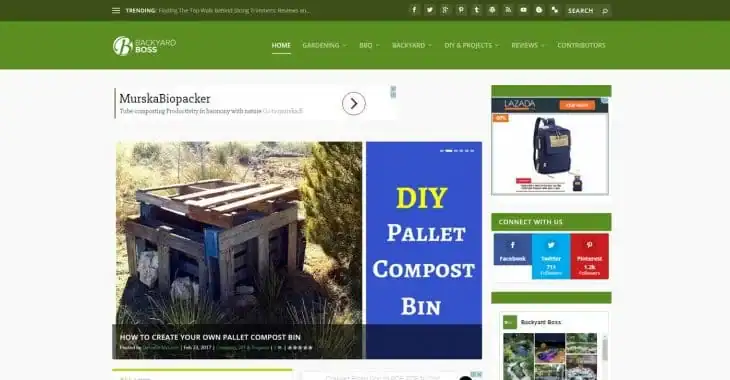Open the RSS feed icon
This screenshot has height=380, width=730.
pyautogui.click(x=508, y=10)
